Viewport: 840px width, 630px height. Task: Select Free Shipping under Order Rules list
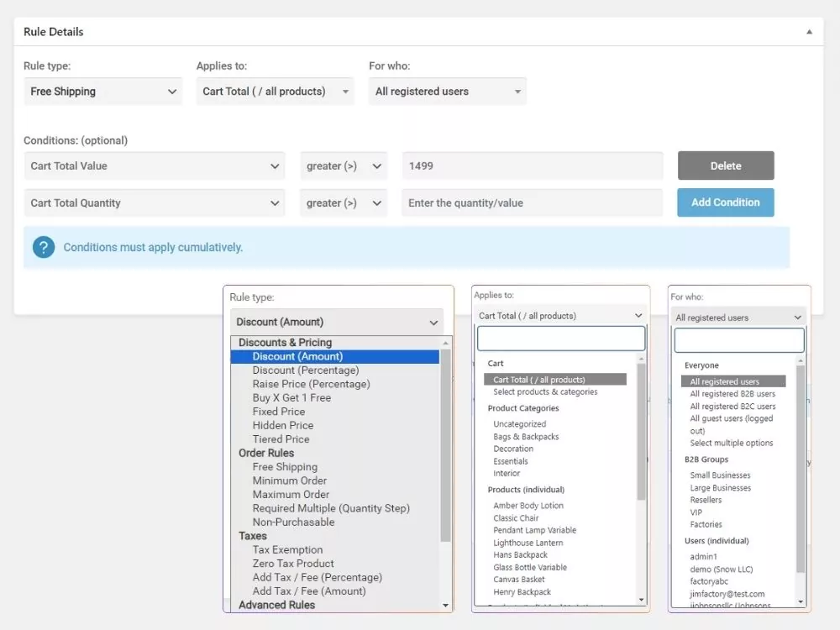[x=285, y=467]
